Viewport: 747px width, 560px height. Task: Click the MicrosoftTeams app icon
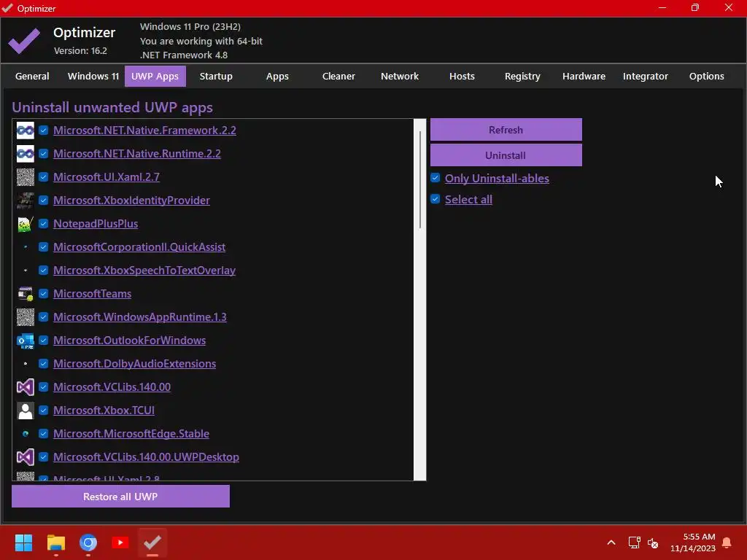click(26, 294)
